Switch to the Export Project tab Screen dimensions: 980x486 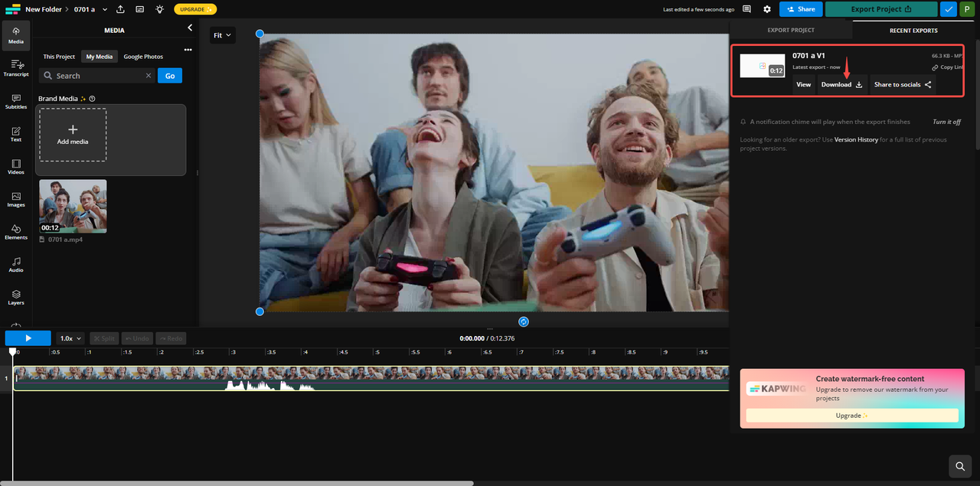[791, 30]
